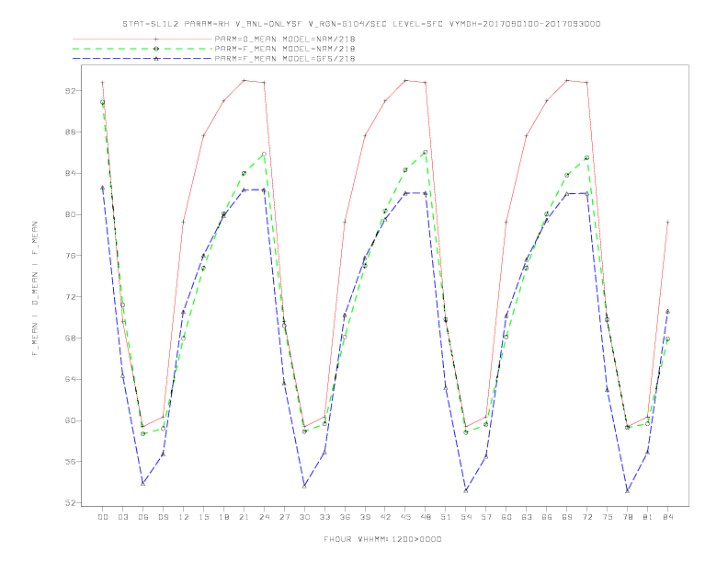Click y-axis tick value 52
Image resolution: width=728 pixels, height=563 pixels.
70,503
